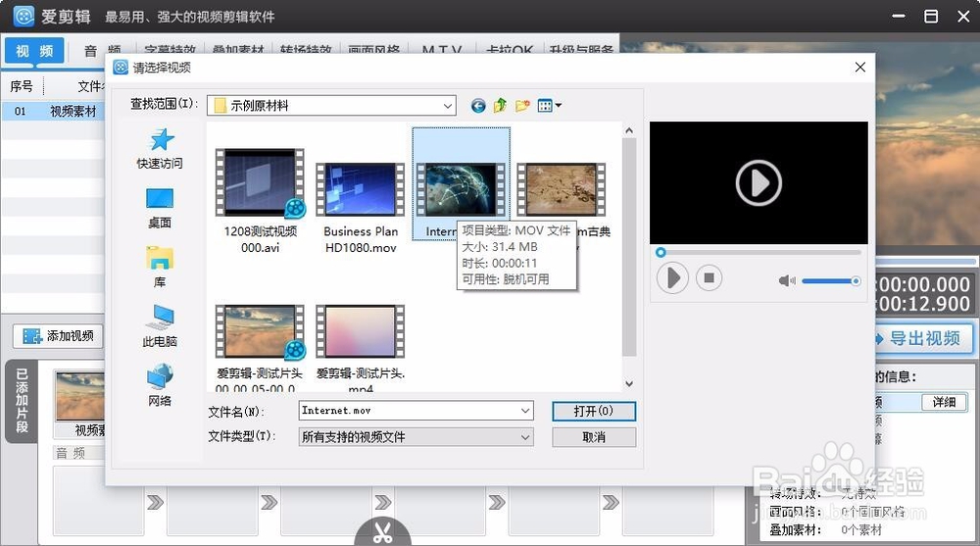Mute preview with speaker icon
The image size is (980, 546).
point(787,280)
